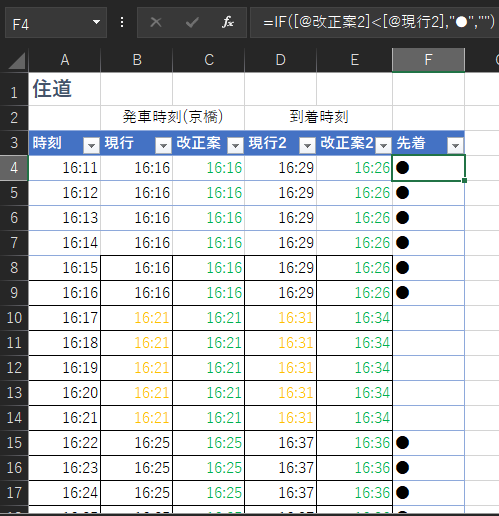This screenshot has width=499, height=516.
Task: Select cell F4 with black dot
Action: click(x=428, y=168)
